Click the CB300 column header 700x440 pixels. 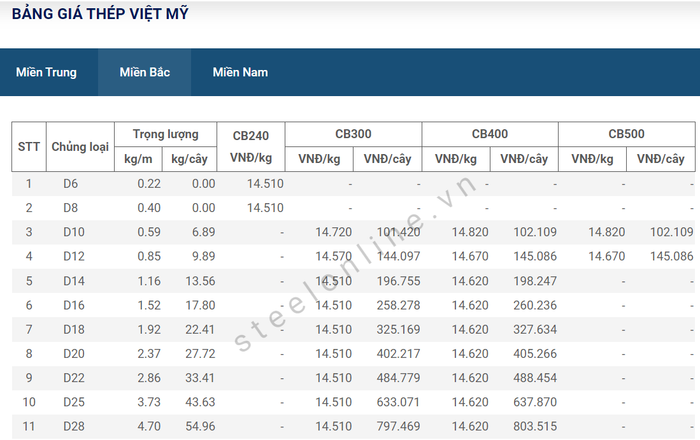point(353,134)
